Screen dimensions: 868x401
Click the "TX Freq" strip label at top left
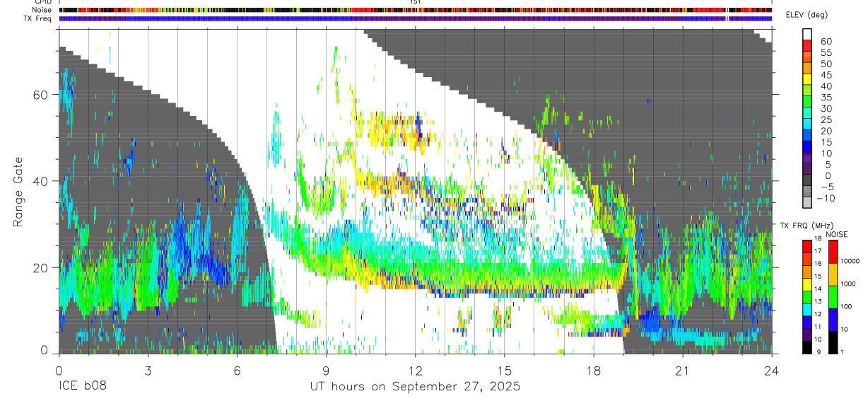pos(38,18)
